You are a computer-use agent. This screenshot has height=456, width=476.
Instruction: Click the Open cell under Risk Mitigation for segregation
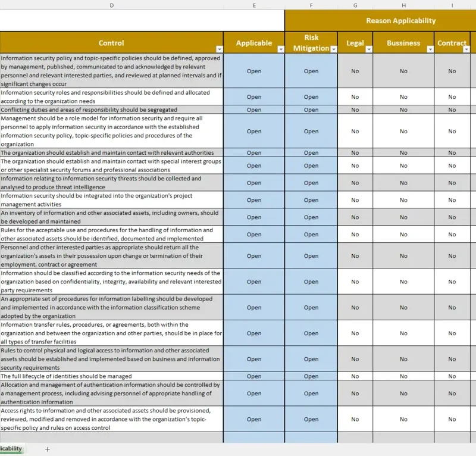311,110
